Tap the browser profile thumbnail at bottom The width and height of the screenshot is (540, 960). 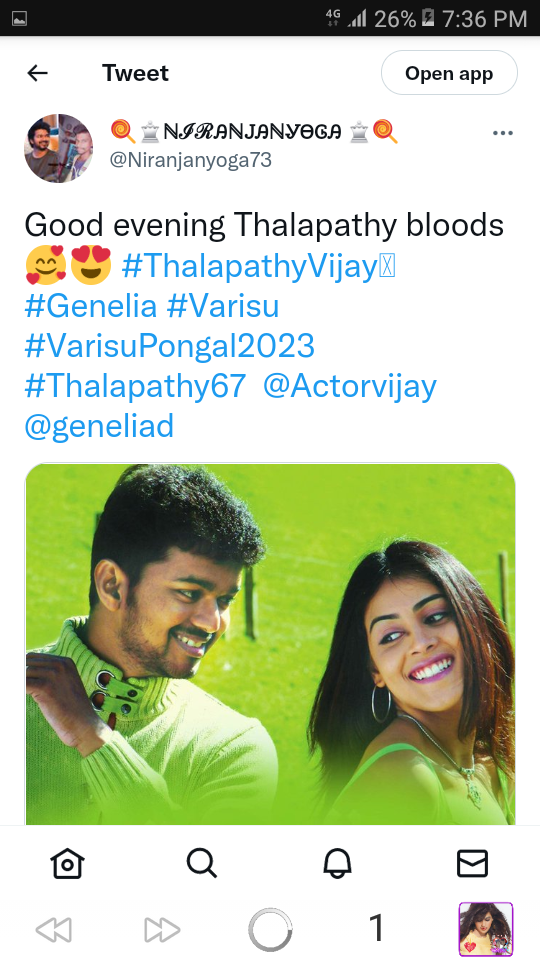(486, 929)
